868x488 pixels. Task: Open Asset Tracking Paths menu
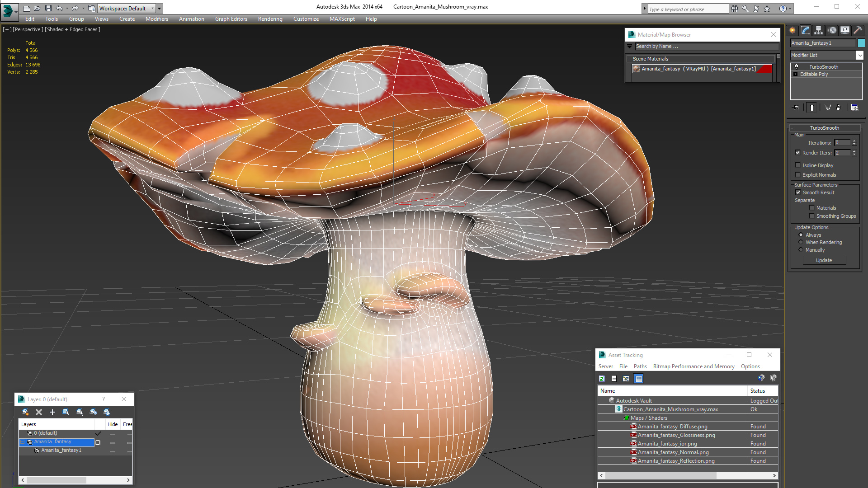pyautogui.click(x=640, y=366)
